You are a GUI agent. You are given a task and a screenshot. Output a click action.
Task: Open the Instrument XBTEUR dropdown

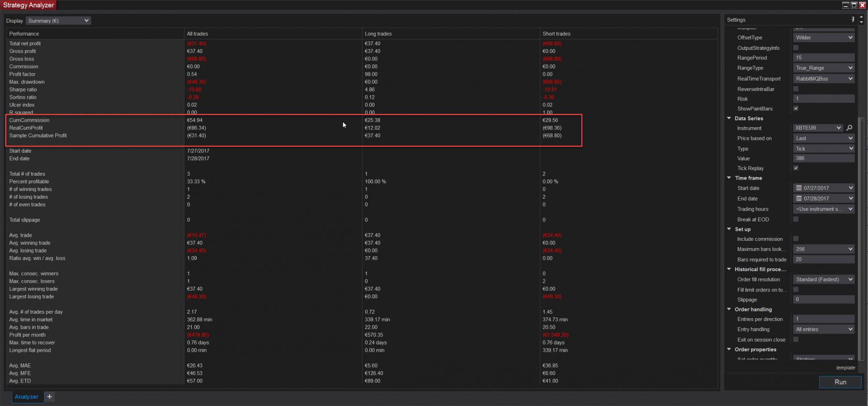coord(818,128)
